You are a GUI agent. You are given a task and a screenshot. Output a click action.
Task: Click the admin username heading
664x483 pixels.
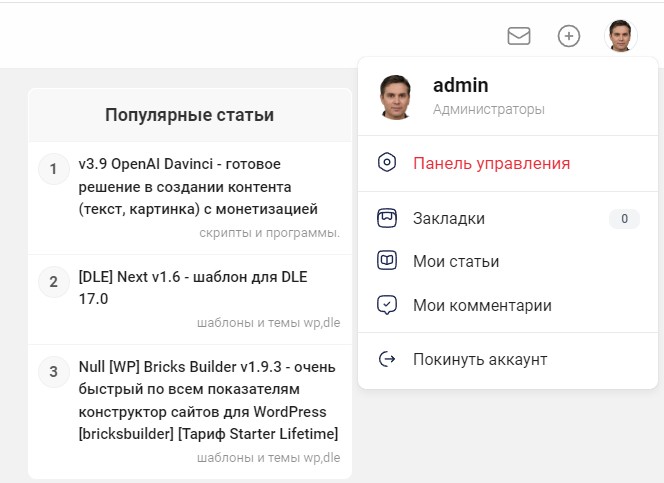coord(460,86)
